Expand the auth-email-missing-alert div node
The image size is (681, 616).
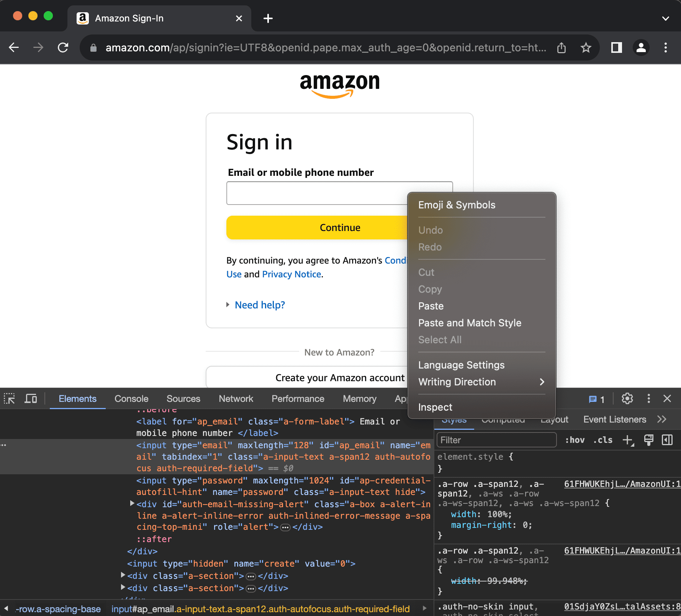tap(132, 503)
